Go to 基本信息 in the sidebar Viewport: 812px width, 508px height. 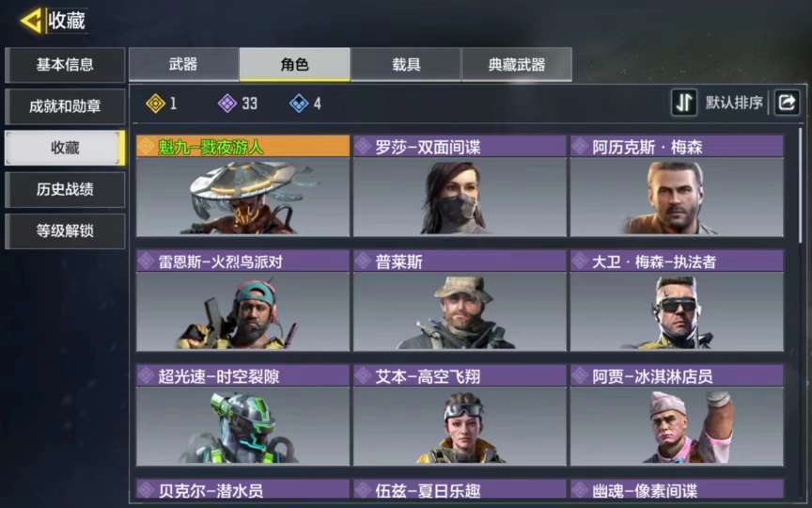(65, 65)
